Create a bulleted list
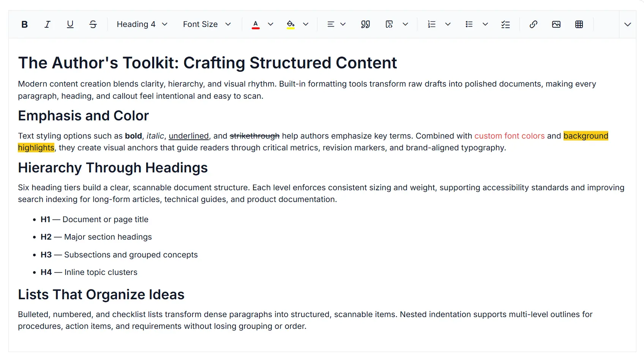This screenshot has width=644, height=360. point(469,24)
